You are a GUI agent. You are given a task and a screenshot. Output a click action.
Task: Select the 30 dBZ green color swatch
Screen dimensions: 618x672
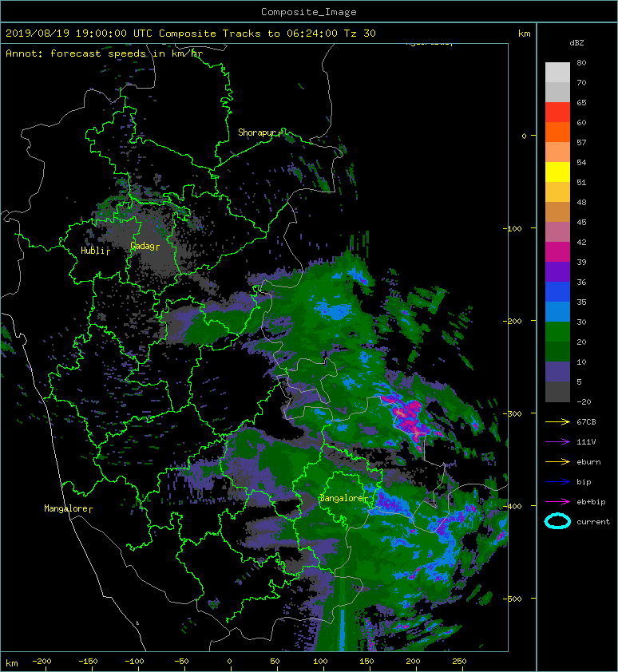557,332
